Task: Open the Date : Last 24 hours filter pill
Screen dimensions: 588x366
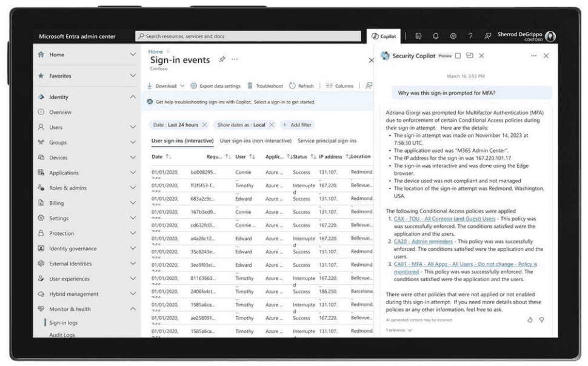Action: coord(175,124)
